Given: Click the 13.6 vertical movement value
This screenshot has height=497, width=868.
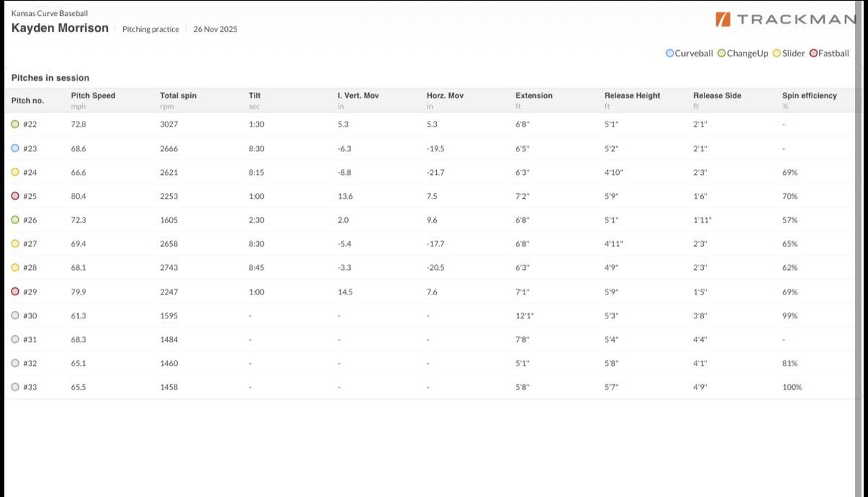Looking at the screenshot, I should coord(345,196).
